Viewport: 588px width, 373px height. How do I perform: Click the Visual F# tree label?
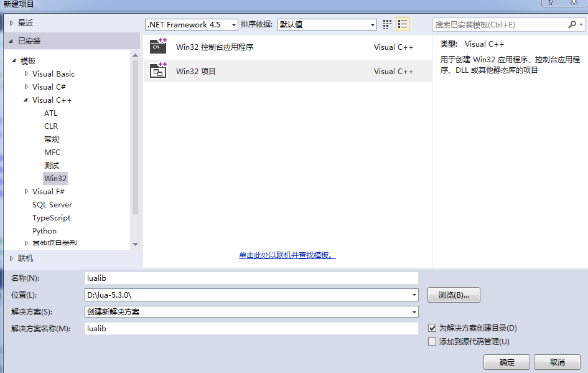pyautogui.click(x=49, y=191)
